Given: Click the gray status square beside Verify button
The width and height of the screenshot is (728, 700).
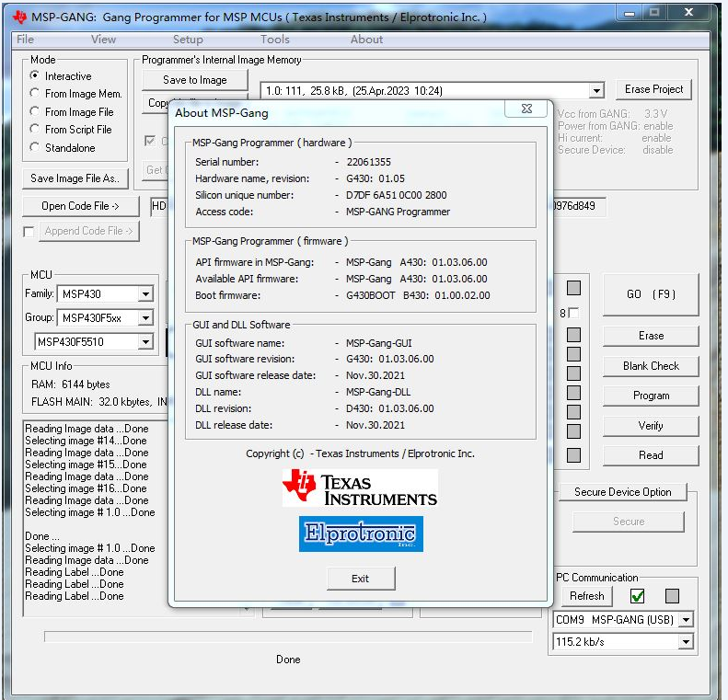Looking at the screenshot, I should 574,431.
